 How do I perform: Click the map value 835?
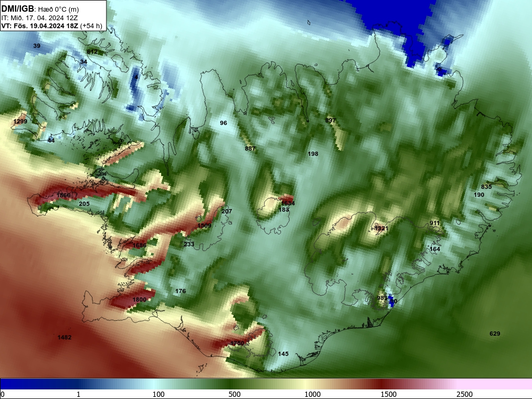tap(486, 187)
